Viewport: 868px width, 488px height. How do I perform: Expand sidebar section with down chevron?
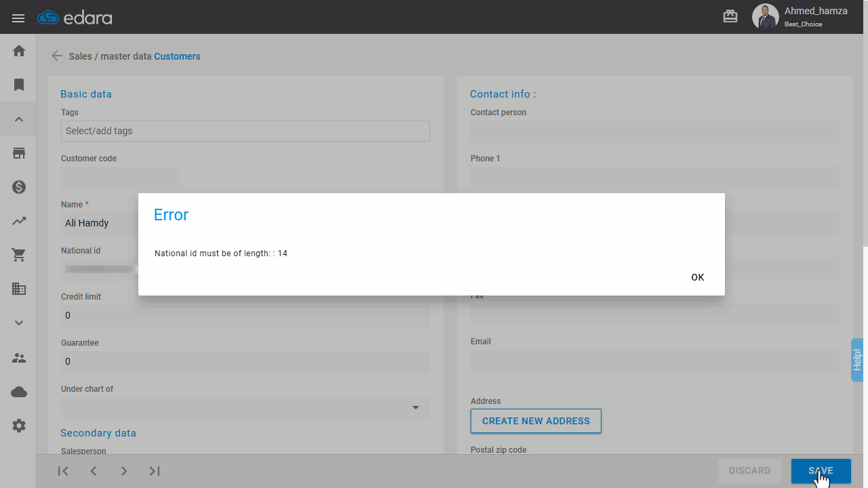[x=19, y=323]
